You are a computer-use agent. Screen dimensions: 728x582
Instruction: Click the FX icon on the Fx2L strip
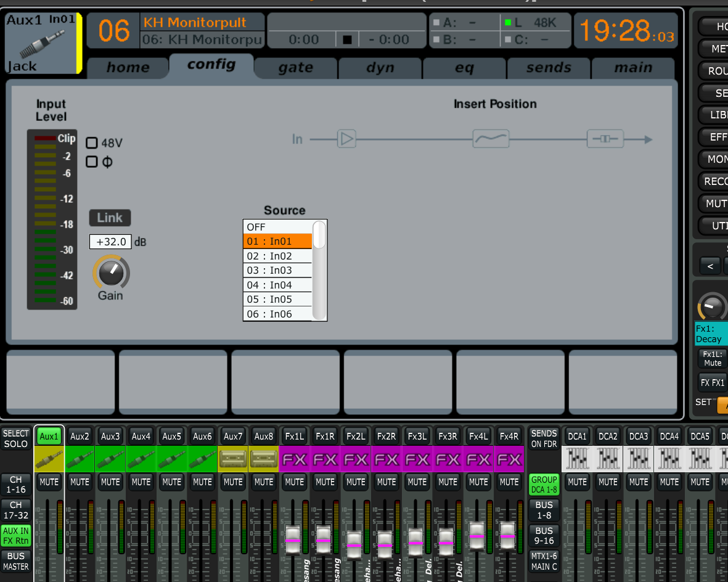point(356,459)
